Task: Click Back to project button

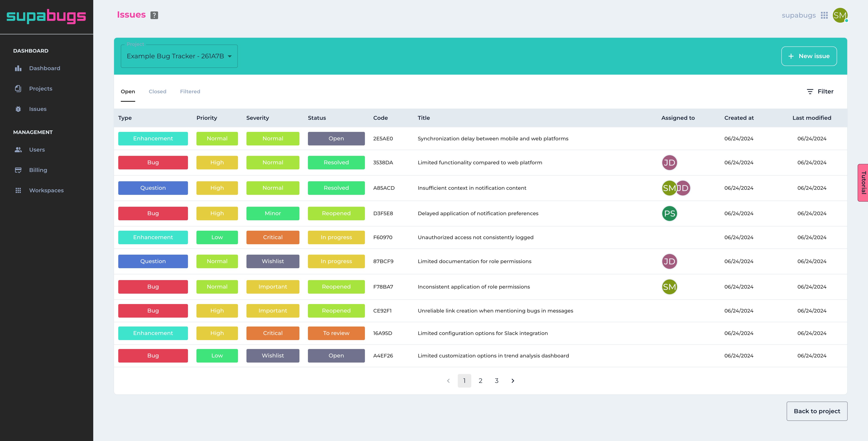Action: [817, 411]
